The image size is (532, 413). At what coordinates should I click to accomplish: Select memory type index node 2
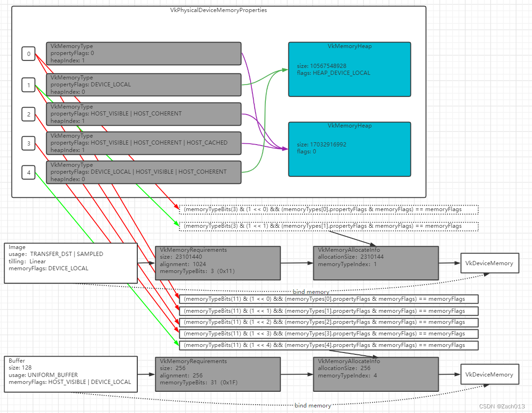28,114
